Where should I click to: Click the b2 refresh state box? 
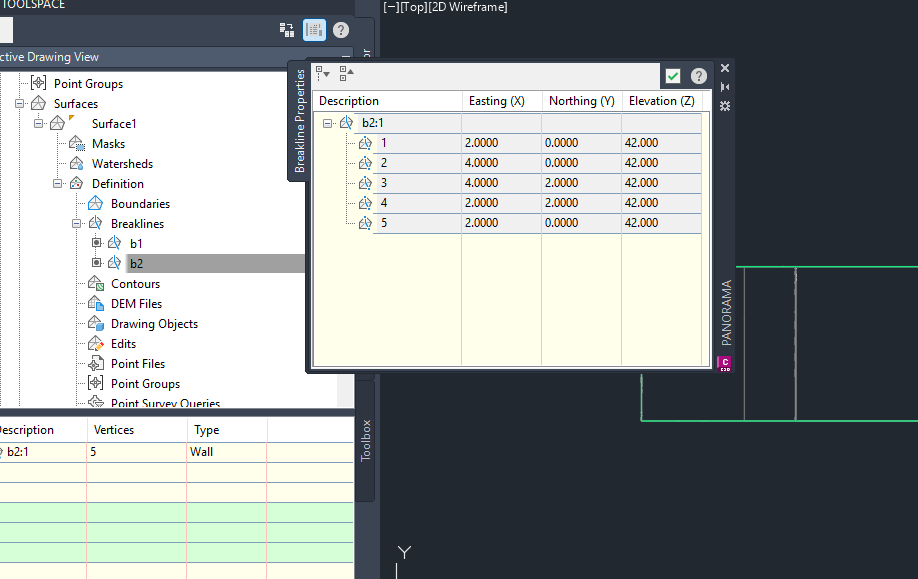[97, 262]
